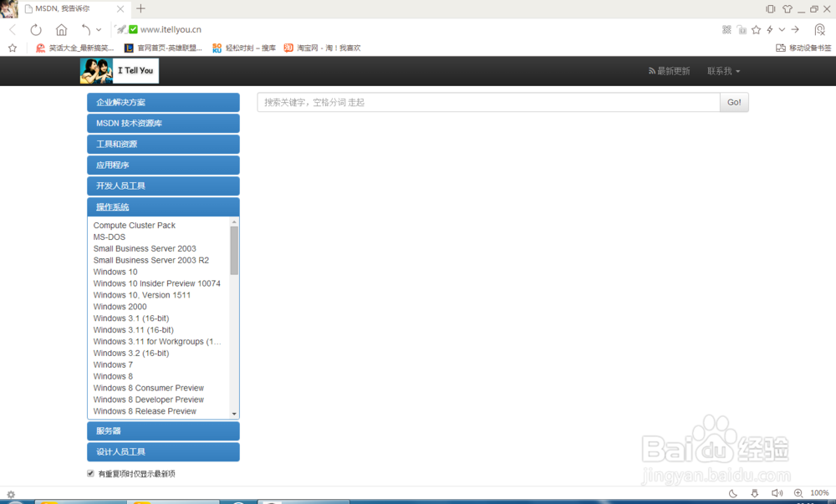Click the browser user avatar icon
The image size is (836, 504).
9,8
